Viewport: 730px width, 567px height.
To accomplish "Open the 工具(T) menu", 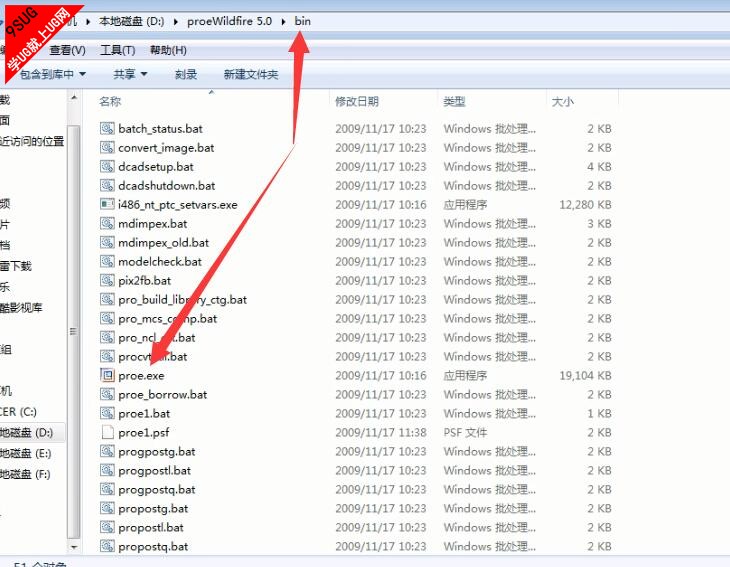I will [x=118, y=50].
